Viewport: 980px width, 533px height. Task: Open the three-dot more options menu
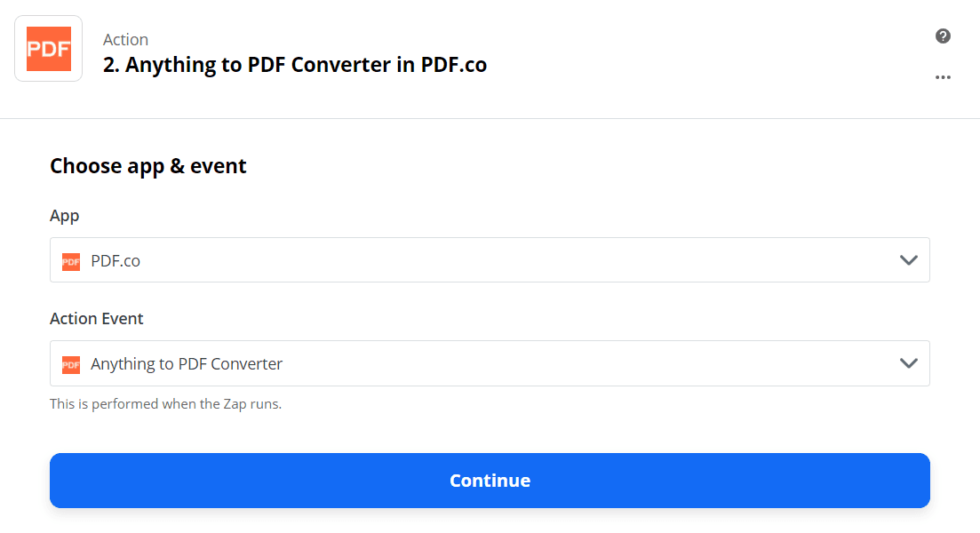[x=943, y=77]
